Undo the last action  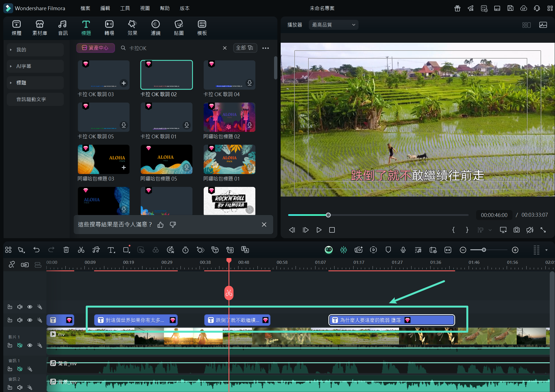(36, 250)
